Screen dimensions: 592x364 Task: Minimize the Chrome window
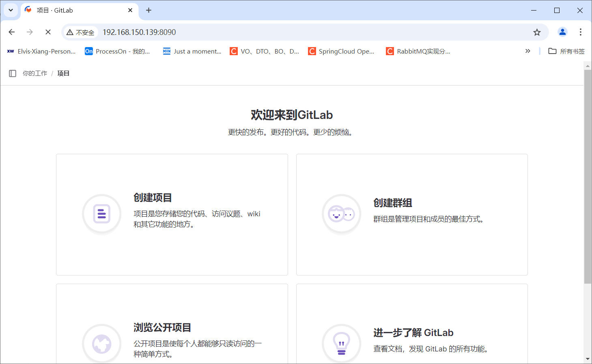(x=534, y=10)
